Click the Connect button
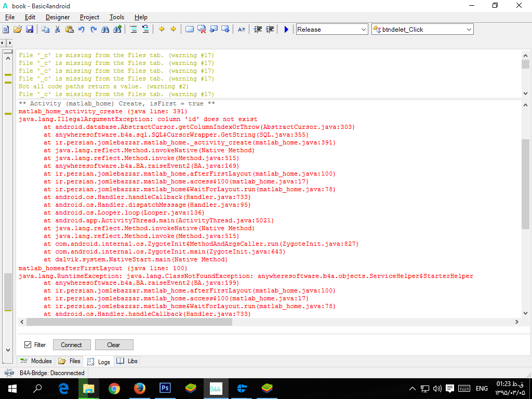This screenshot has height=399, width=532. [x=71, y=345]
